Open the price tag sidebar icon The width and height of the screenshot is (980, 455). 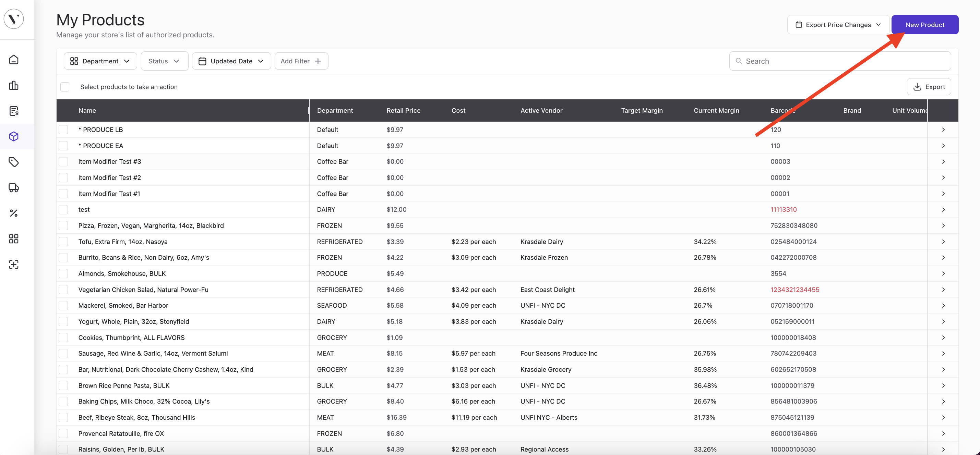tap(14, 162)
